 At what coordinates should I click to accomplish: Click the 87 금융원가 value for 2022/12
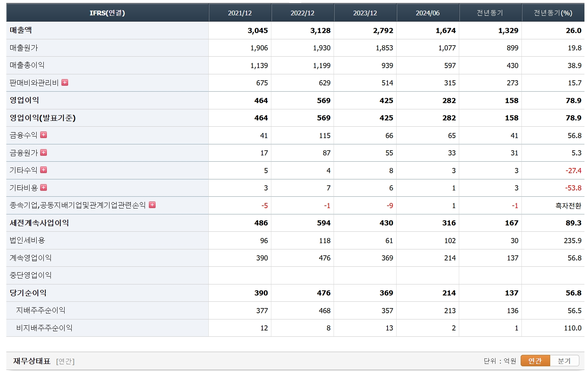326,153
